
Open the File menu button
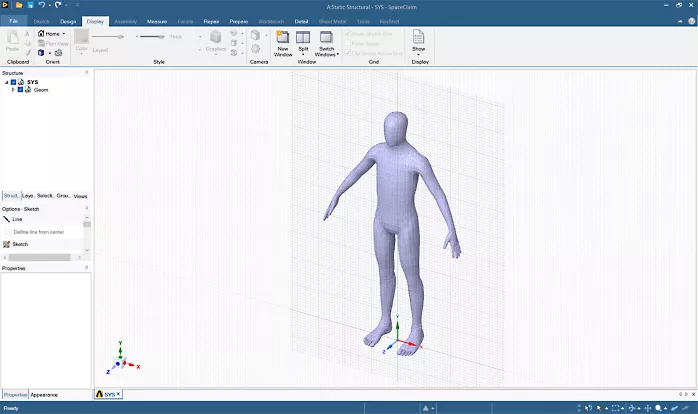[x=14, y=20]
